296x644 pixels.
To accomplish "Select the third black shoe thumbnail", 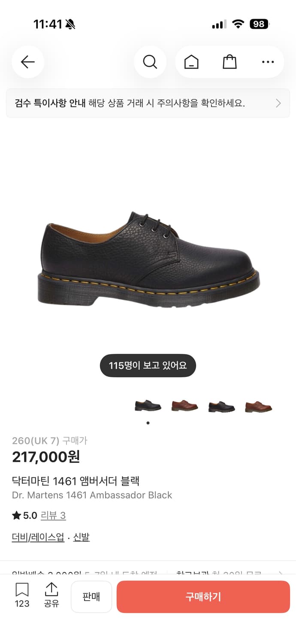I will pos(222,406).
